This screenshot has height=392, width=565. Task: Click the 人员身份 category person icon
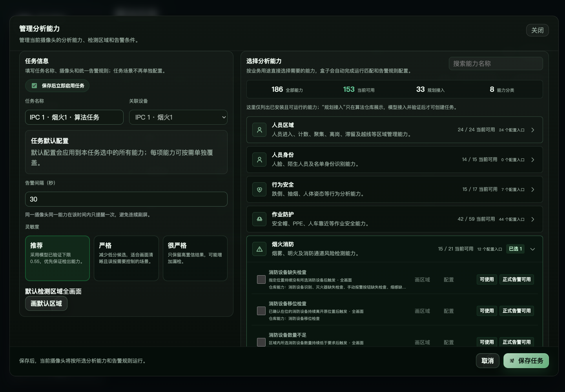click(x=259, y=160)
